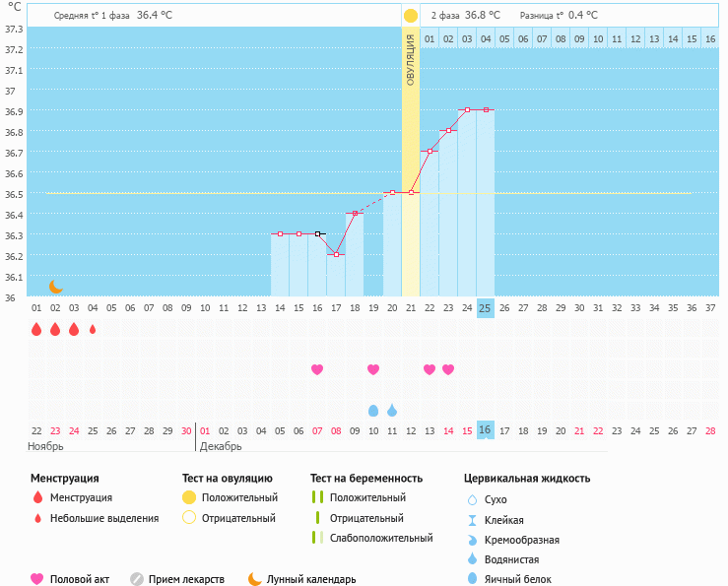Click the yellow ovulation test circle at top
728x586 pixels.
tap(410, 16)
